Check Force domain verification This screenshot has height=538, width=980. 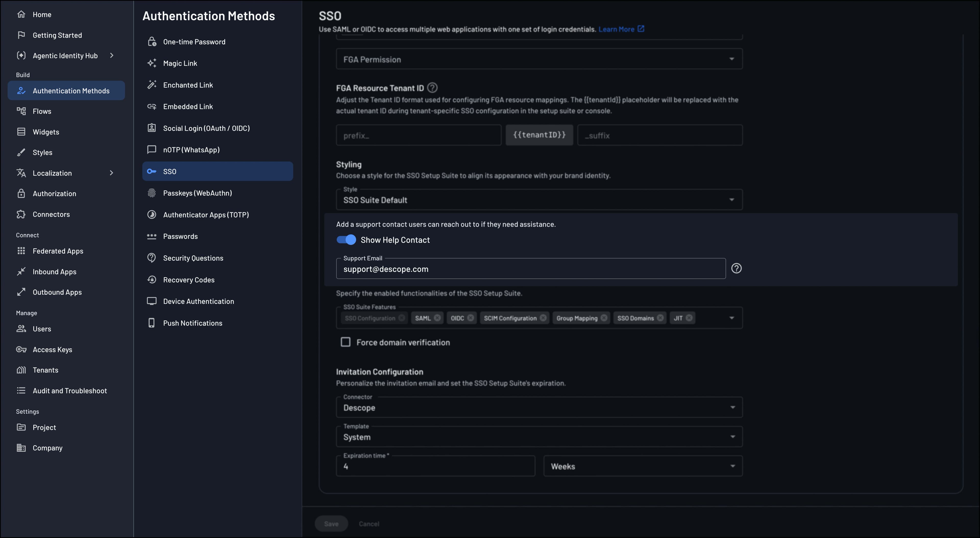pyautogui.click(x=346, y=342)
